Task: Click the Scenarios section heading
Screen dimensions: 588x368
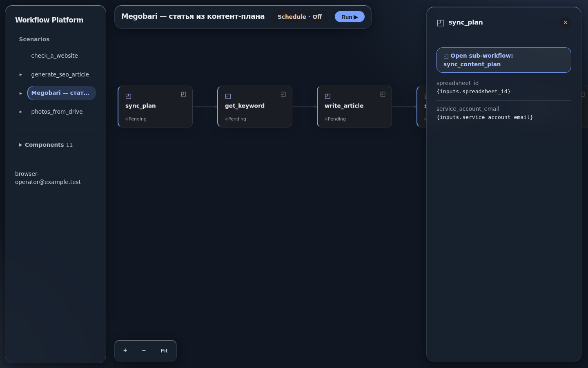Action: 34,39
